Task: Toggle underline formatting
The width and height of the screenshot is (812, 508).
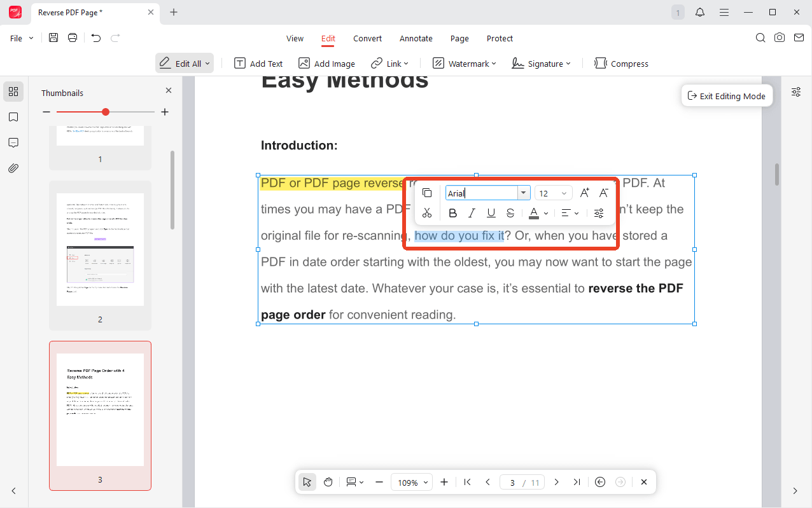Action: [x=491, y=213]
